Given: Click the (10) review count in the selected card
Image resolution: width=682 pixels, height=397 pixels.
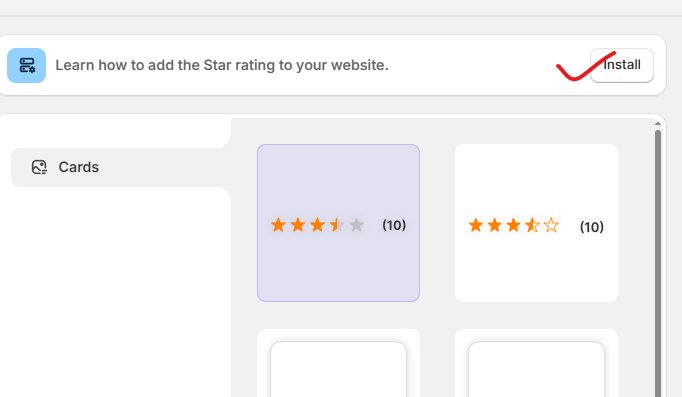Looking at the screenshot, I should point(394,225).
